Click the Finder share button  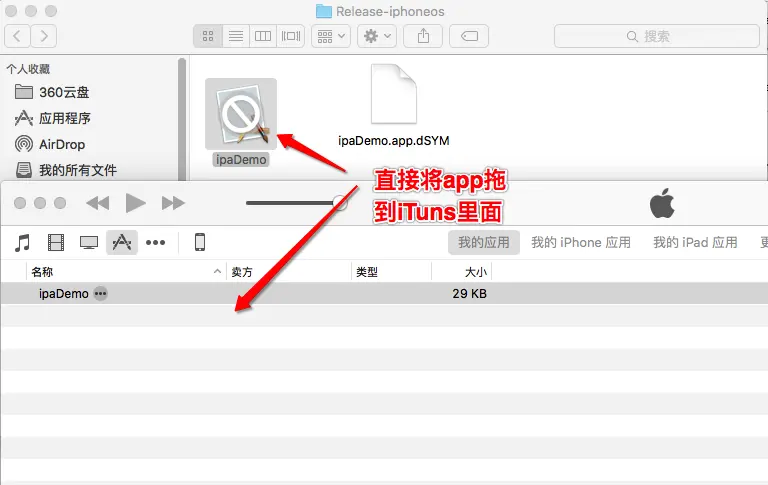(423, 36)
